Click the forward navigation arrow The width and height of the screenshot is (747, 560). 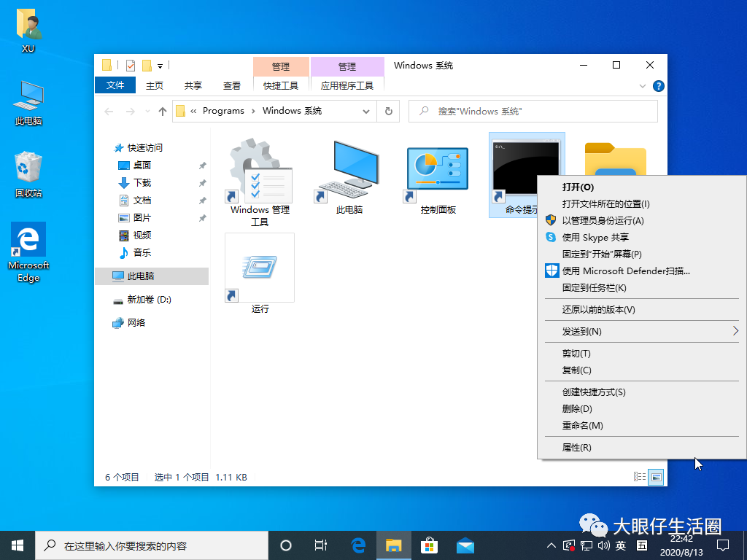click(130, 112)
